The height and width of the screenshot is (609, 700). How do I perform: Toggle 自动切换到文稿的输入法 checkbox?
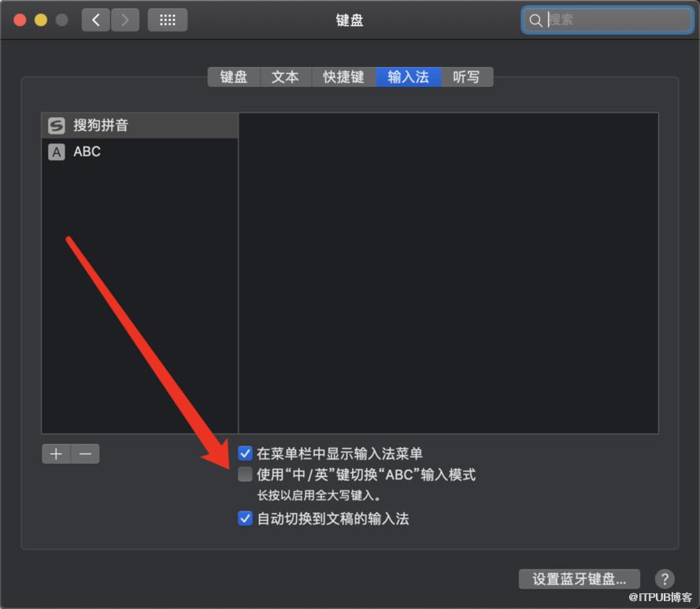click(x=245, y=519)
